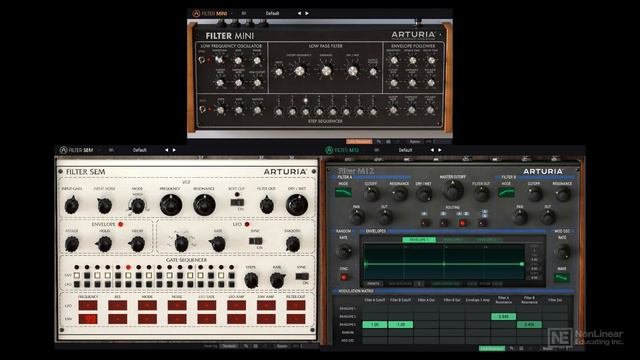Go to next preset in Filter M12

[x=440, y=150]
